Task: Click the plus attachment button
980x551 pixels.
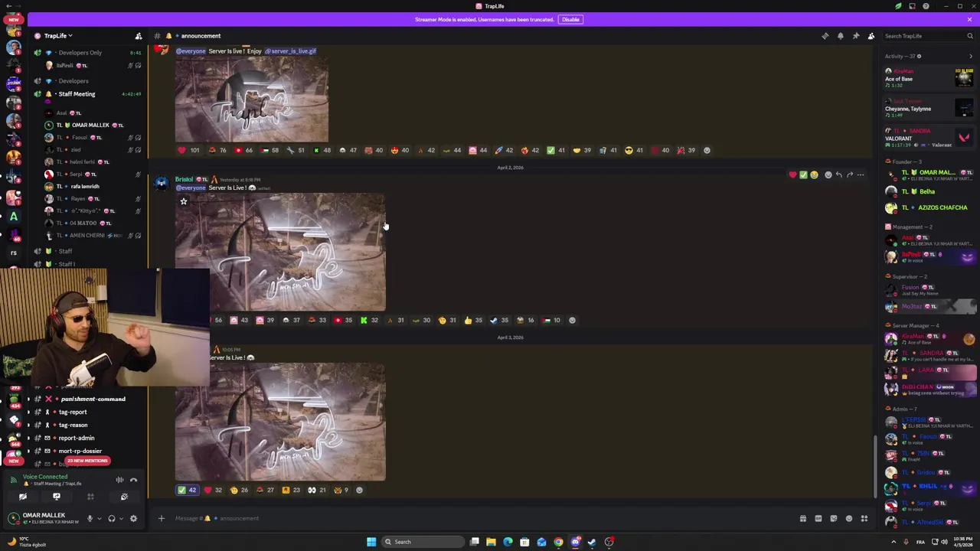Action: [161, 519]
